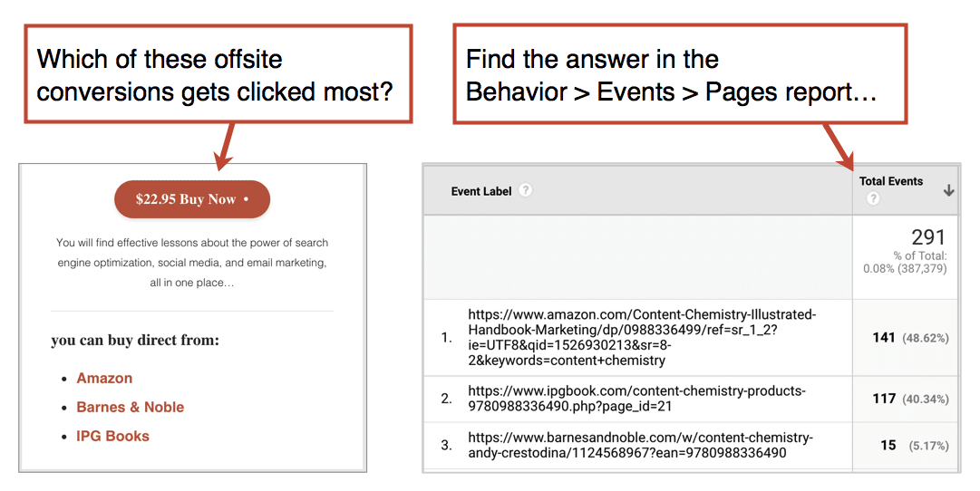Open the ipgbook.com event label URL

pyautogui.click(x=637, y=399)
